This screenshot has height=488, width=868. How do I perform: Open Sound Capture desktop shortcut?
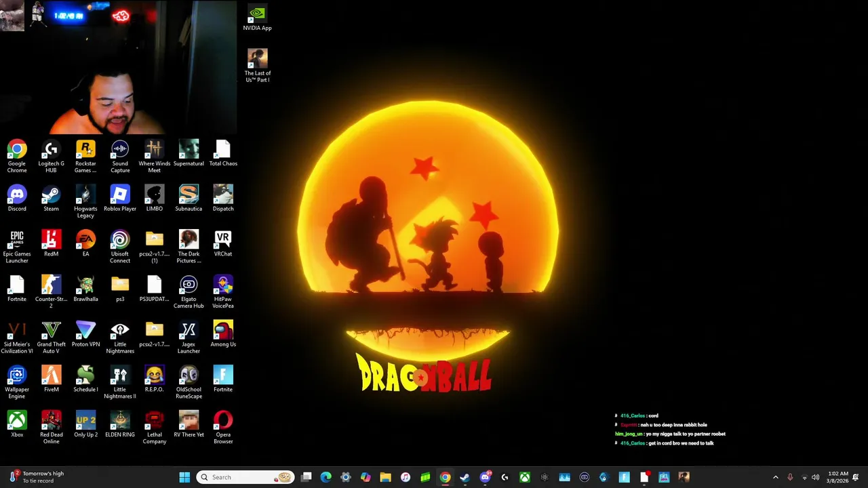(120, 157)
